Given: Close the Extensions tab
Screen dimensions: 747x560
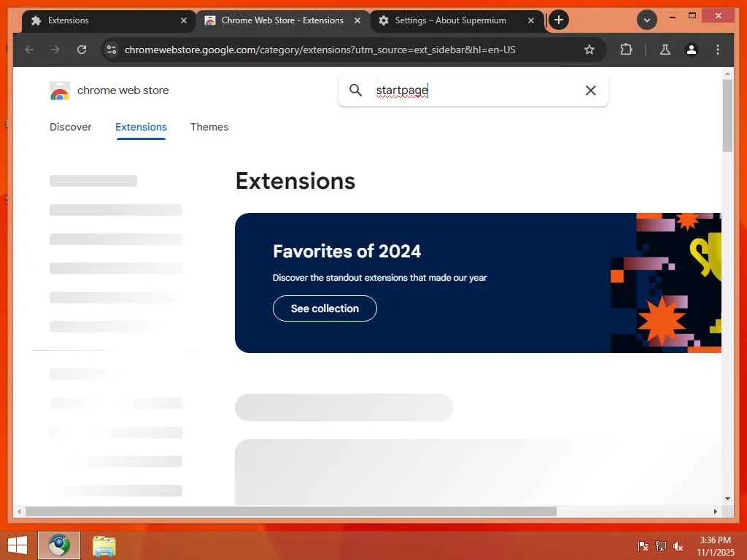Looking at the screenshot, I should pyautogui.click(x=184, y=20).
